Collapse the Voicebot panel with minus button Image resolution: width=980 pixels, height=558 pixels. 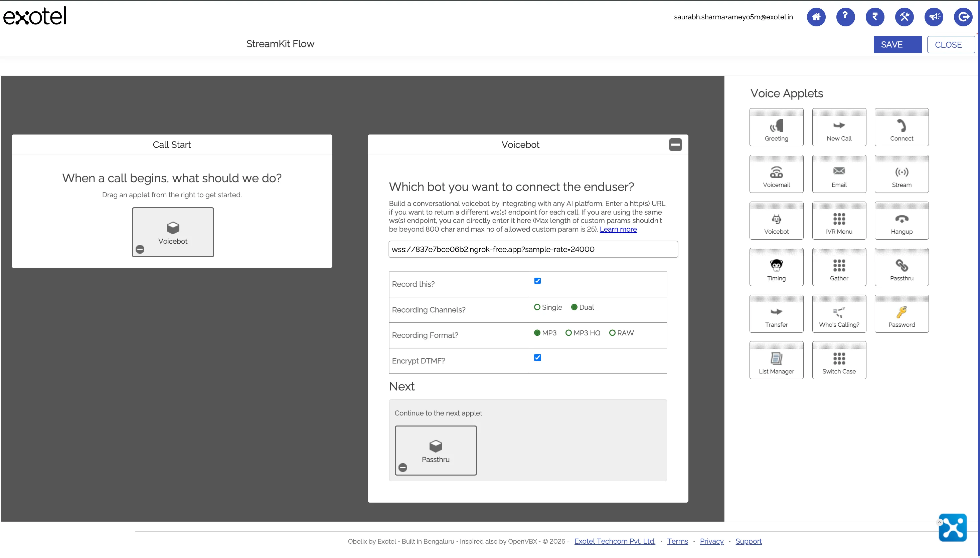tap(675, 145)
